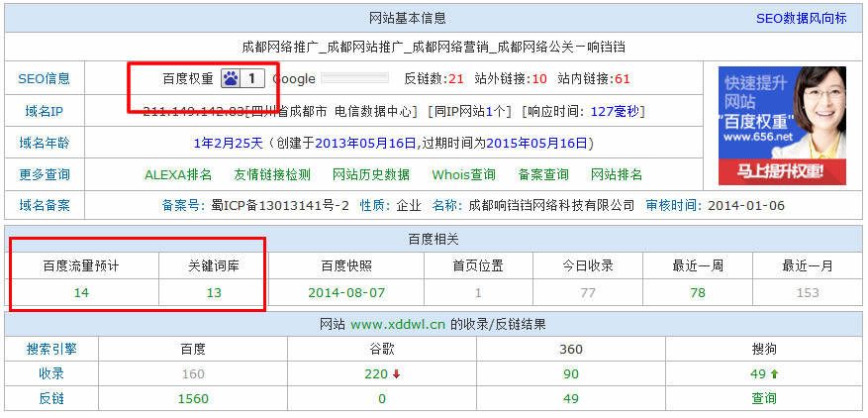Click the 今日收录 value 77
Image resolution: width=868 pixels, height=418 pixels.
coord(588,293)
